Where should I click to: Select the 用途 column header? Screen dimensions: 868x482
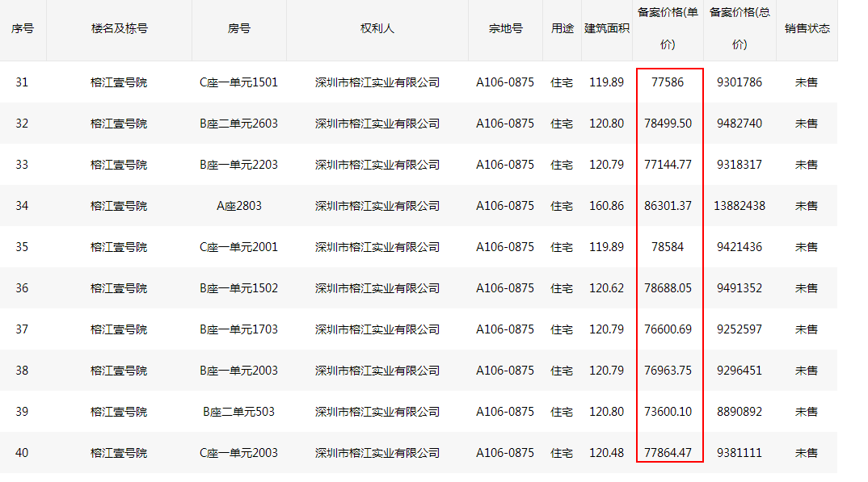click(x=562, y=28)
